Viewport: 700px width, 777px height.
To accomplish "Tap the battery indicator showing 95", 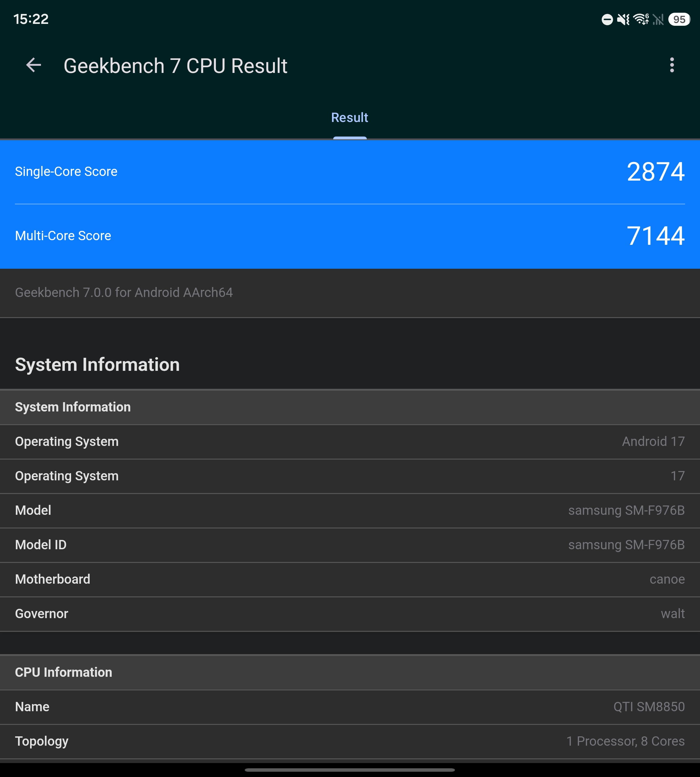I will 679,19.
